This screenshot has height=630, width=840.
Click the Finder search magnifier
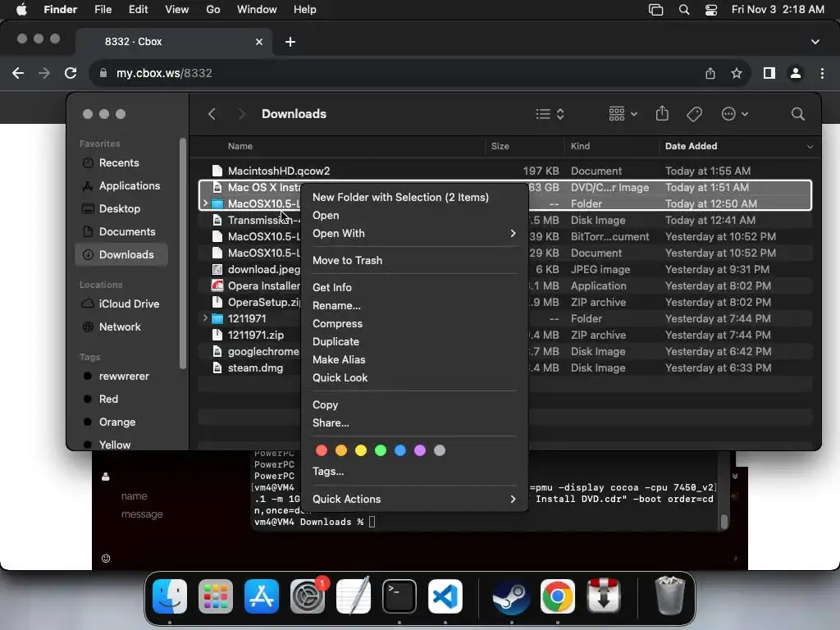tap(797, 113)
